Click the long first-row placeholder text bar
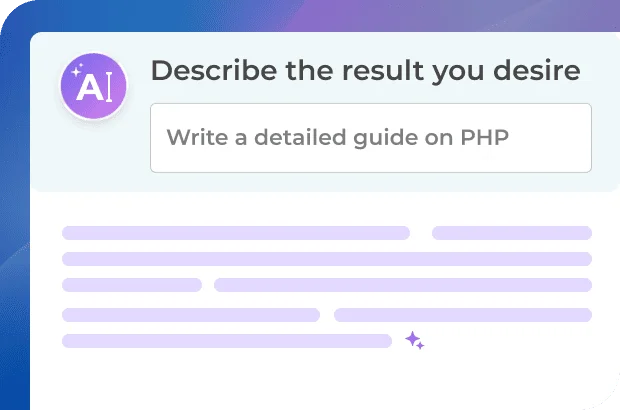Screen dimensions: 620x410 [x=236, y=233]
